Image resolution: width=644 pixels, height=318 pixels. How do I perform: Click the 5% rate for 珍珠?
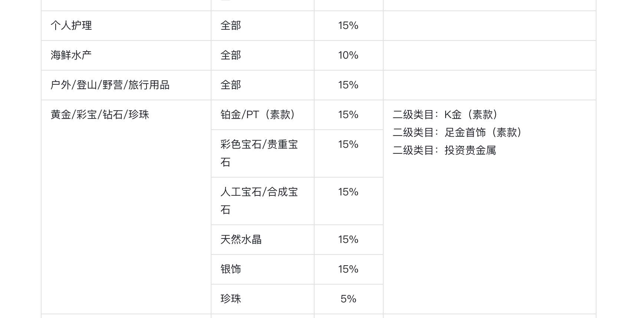(x=348, y=299)
